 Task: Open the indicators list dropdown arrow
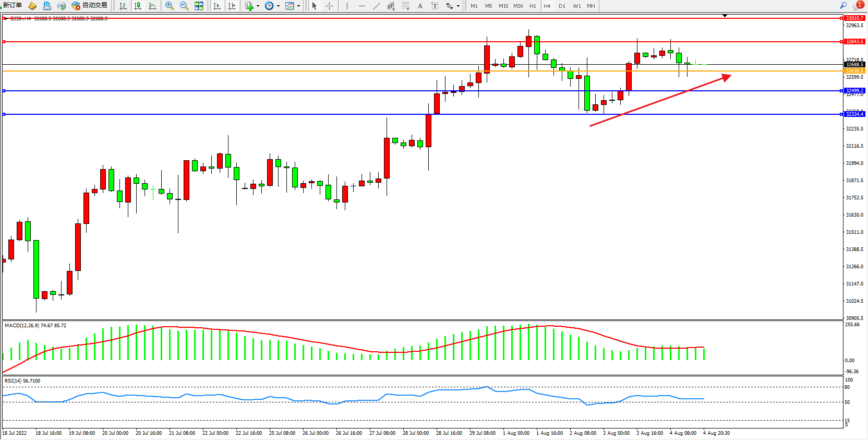(258, 6)
